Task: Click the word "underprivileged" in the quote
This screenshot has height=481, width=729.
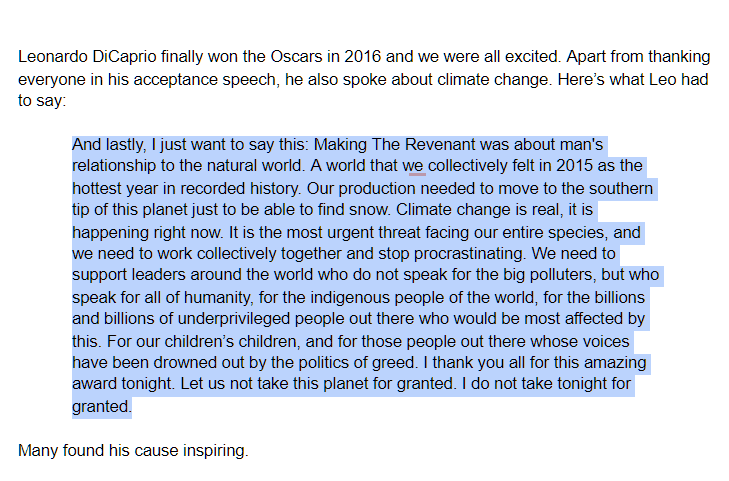Action: click(x=234, y=319)
